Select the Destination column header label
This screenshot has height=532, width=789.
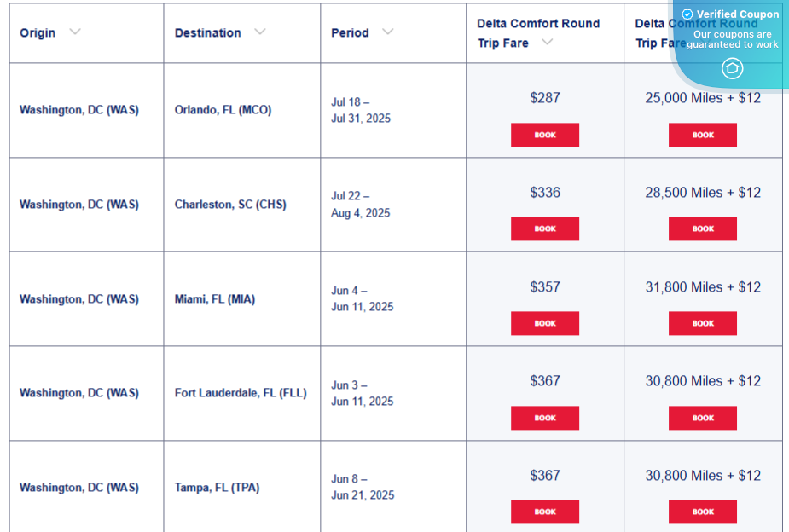[x=207, y=32]
